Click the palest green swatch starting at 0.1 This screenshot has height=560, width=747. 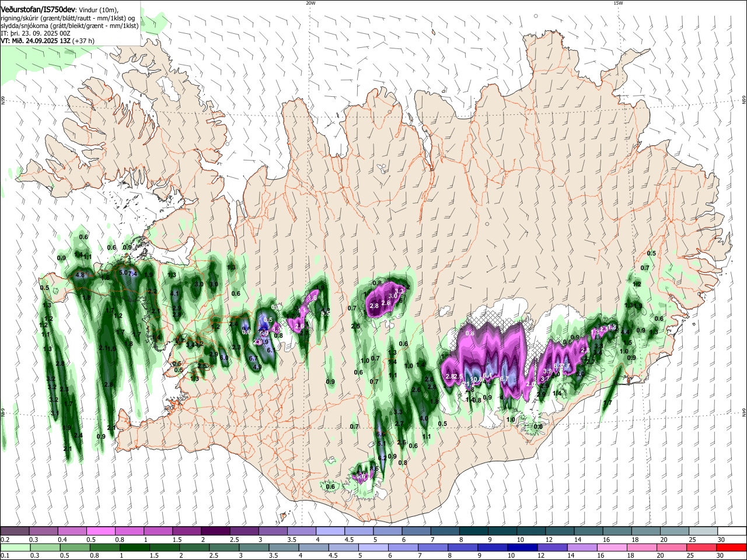pyautogui.click(x=15, y=547)
